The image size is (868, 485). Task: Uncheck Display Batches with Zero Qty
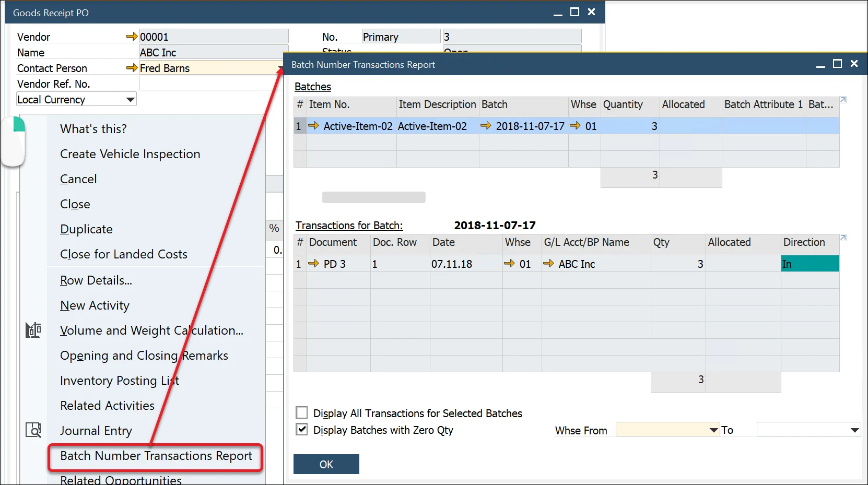point(301,430)
